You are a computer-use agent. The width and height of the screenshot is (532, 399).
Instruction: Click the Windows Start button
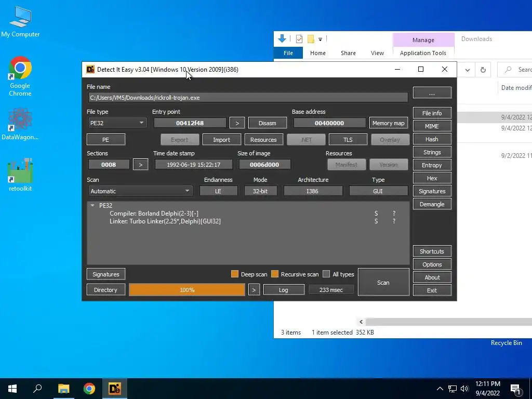coord(12,389)
